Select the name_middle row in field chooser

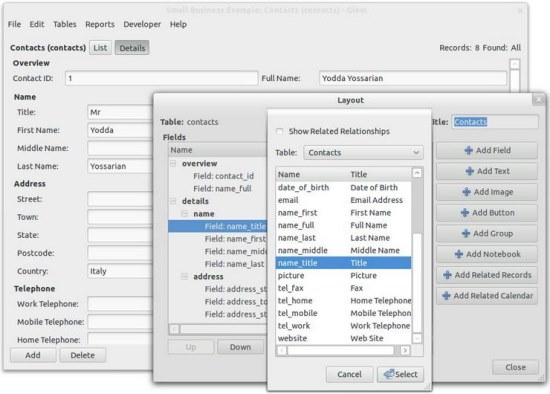click(x=343, y=251)
